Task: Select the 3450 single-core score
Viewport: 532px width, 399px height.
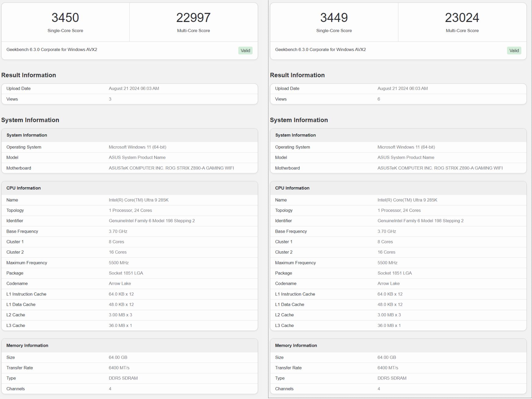Action: coord(65,18)
